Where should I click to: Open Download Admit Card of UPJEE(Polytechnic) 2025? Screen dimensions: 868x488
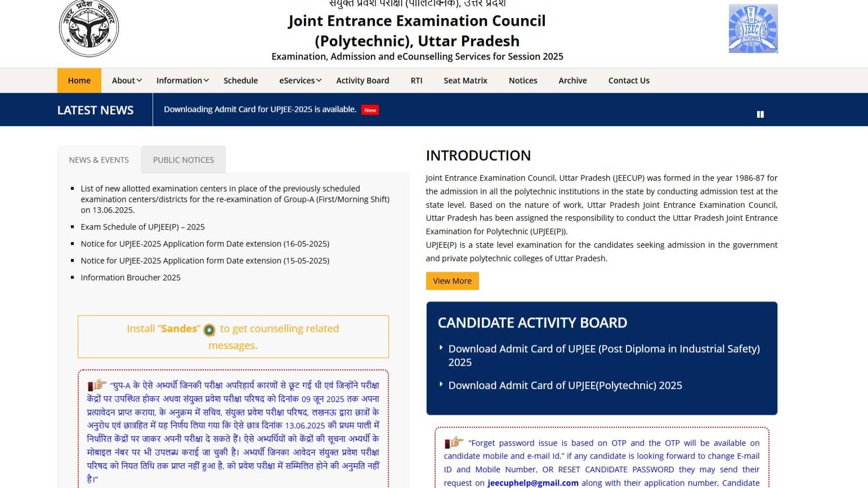565,386
